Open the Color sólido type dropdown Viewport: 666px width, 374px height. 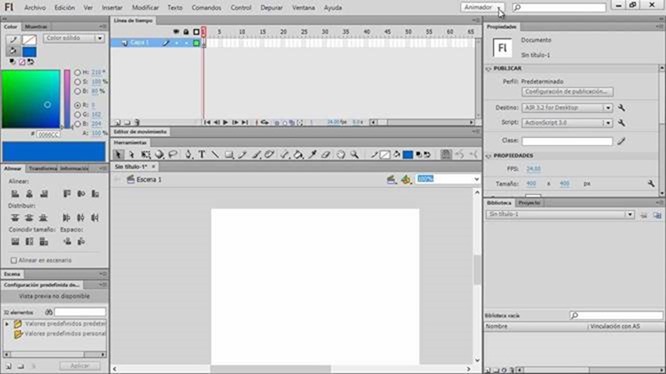click(74, 38)
